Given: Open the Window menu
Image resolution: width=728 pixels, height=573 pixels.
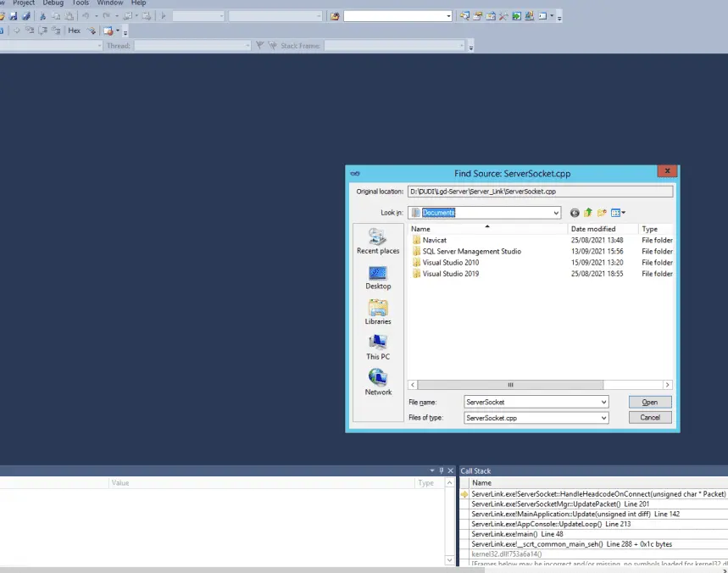Looking at the screenshot, I should pos(110,3).
